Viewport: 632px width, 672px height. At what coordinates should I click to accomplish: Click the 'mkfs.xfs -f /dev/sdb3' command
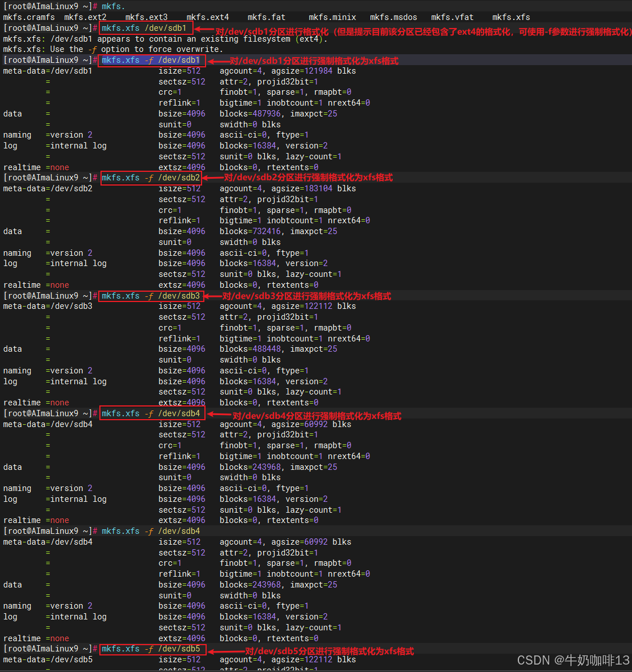151,296
